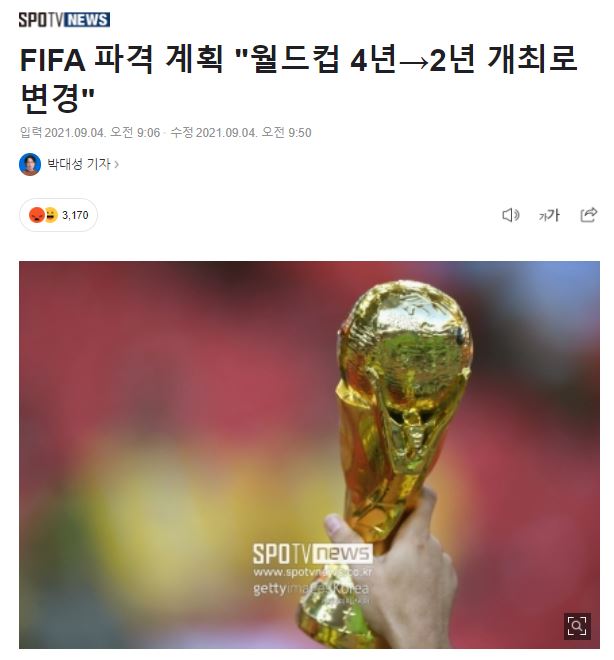Open the World Cup trophy photo
The height and width of the screenshot is (660, 614).
[x=309, y=455]
